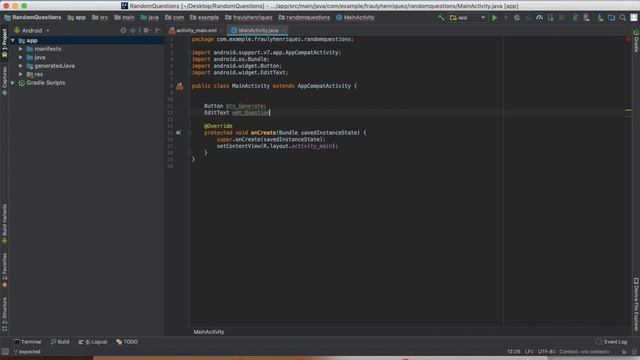Click the src breadcrumb

pos(100,18)
